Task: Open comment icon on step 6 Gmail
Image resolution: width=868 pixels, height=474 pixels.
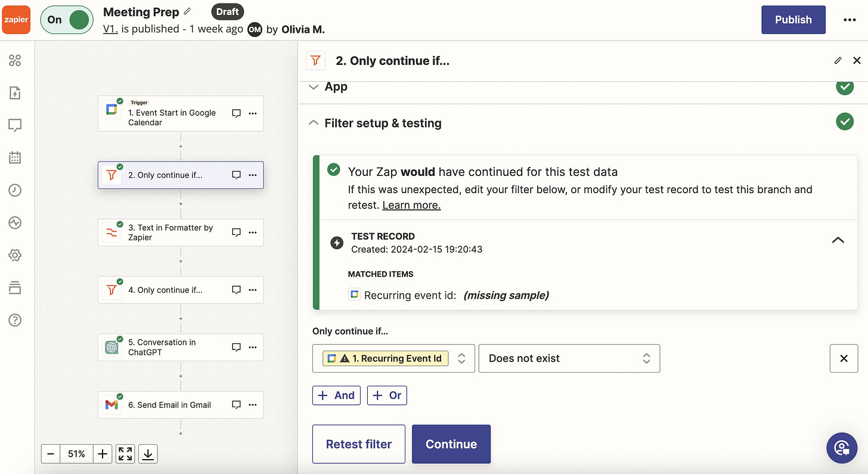Action: pos(236,405)
